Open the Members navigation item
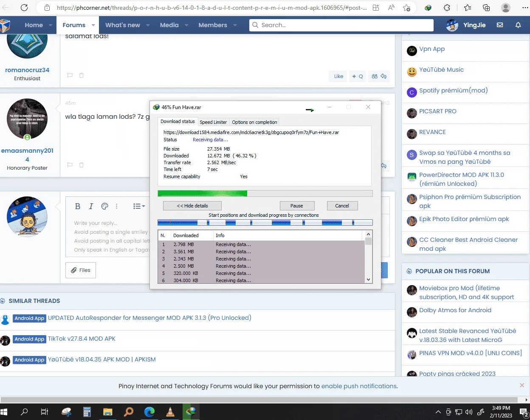Viewport: 530px width, 420px height. click(x=213, y=25)
